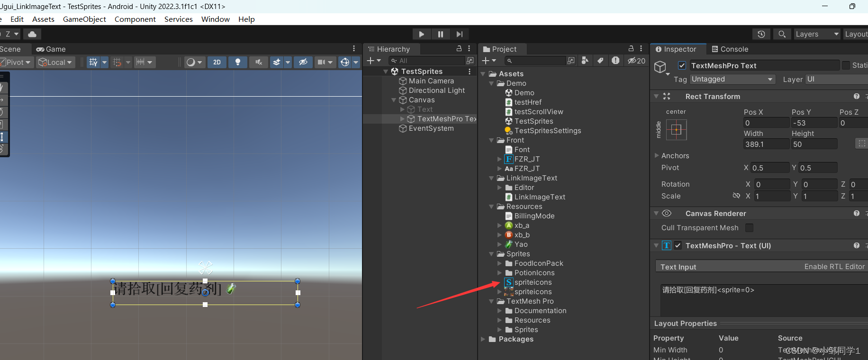
Task: Open the Local handle rotation dropdown
Action: (x=55, y=62)
